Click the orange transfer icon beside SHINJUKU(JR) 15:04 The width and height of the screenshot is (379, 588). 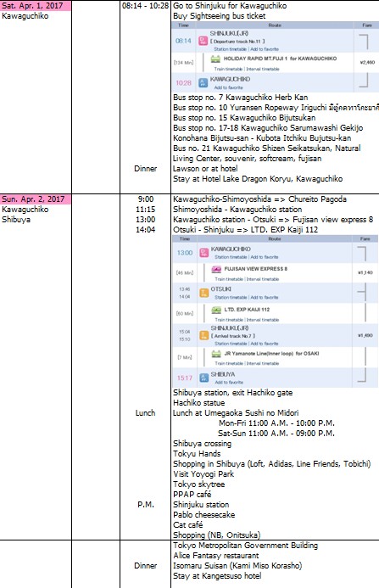point(204,335)
